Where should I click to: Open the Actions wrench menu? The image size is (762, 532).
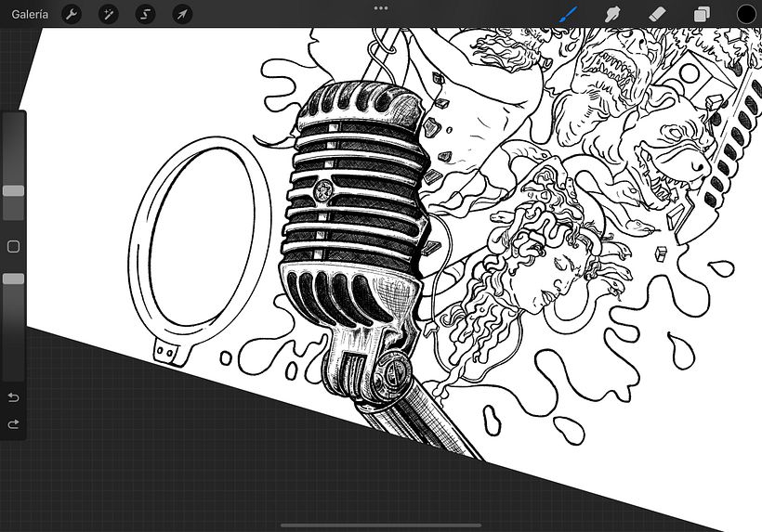point(72,15)
